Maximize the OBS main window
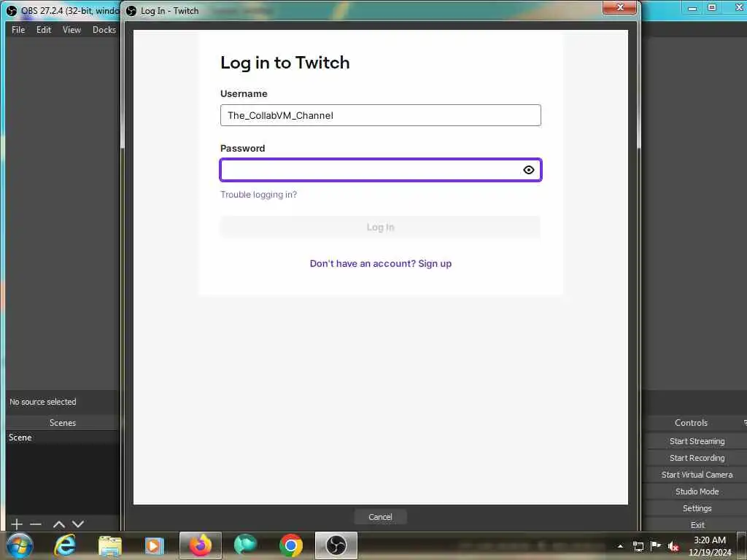This screenshot has height=560, width=747. (x=712, y=7)
